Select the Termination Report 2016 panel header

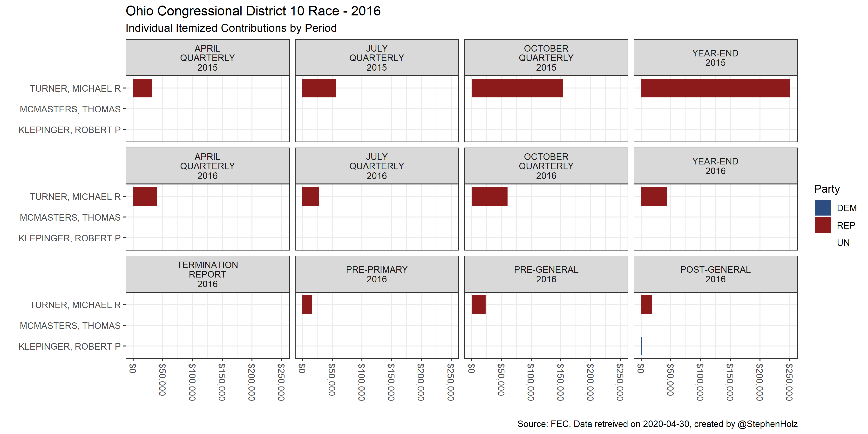(207, 274)
